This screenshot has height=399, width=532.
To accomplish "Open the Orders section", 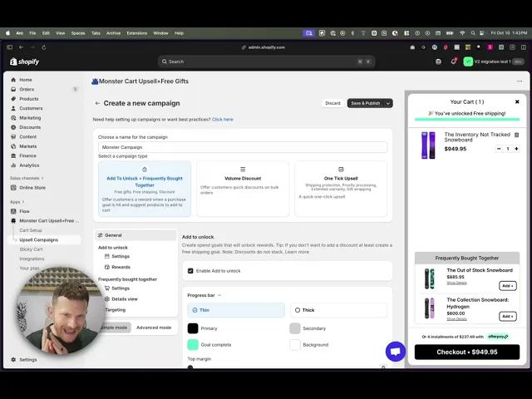I will coord(27,89).
